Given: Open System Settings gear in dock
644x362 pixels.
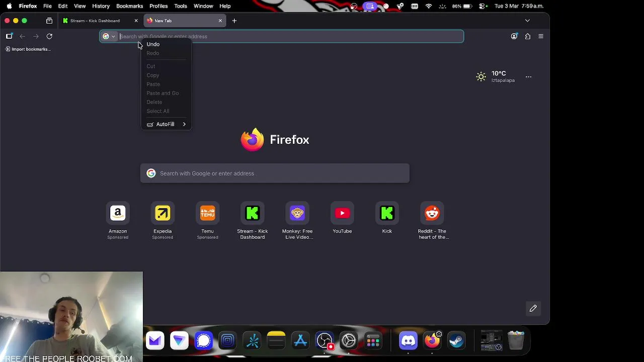Looking at the screenshot, I should 349,340.
